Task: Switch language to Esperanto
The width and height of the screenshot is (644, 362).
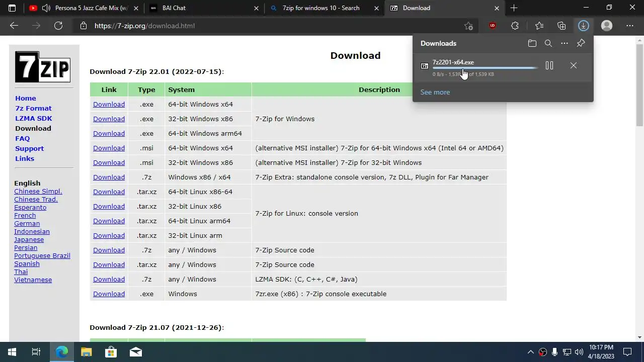Action: 30,207
